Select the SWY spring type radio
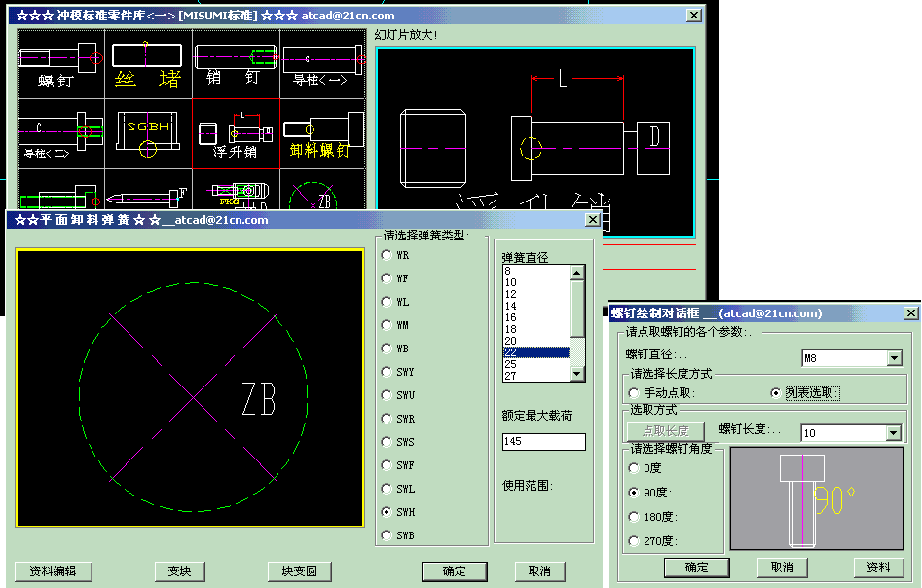 tap(387, 372)
